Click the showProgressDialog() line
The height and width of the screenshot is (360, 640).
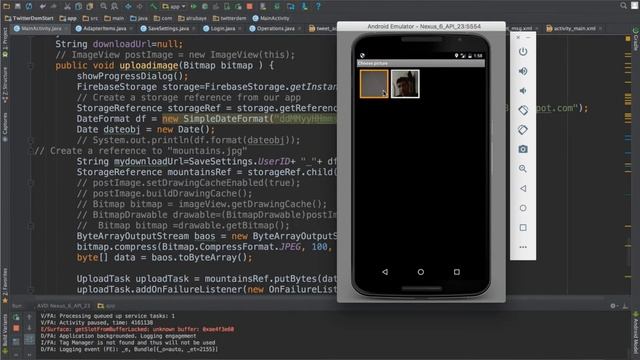(133, 76)
